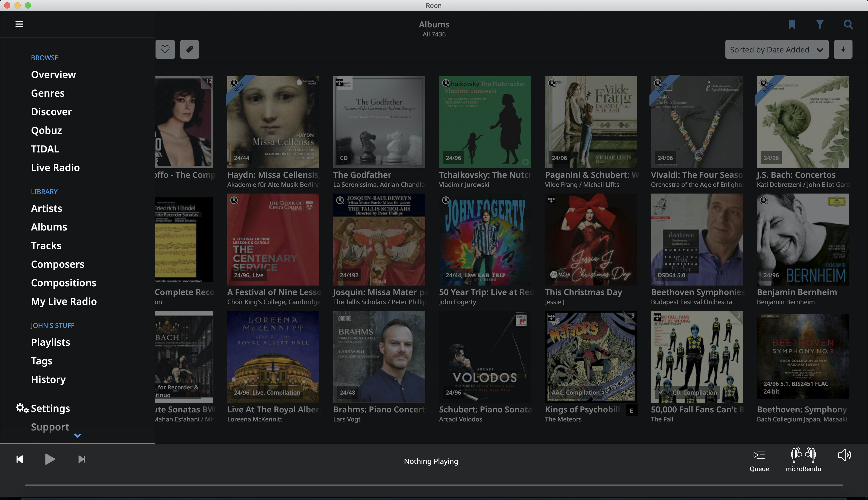
Task: Toggle the favorites heart filter
Action: 165,49
